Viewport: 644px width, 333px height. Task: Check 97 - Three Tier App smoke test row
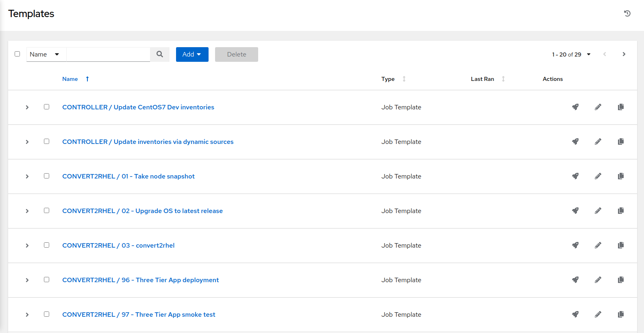tap(46, 314)
